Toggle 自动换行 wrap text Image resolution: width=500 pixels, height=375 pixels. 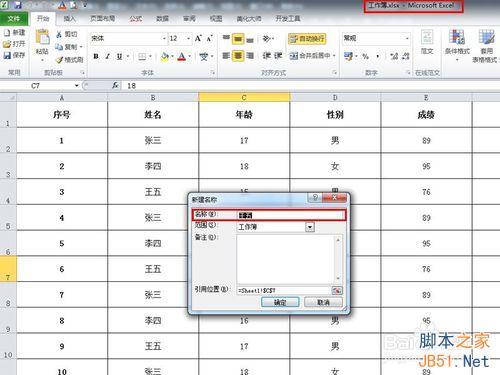pos(307,39)
